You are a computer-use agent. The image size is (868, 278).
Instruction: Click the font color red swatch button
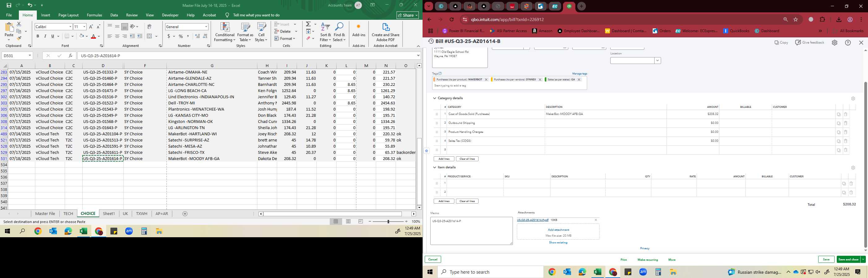coord(94,36)
